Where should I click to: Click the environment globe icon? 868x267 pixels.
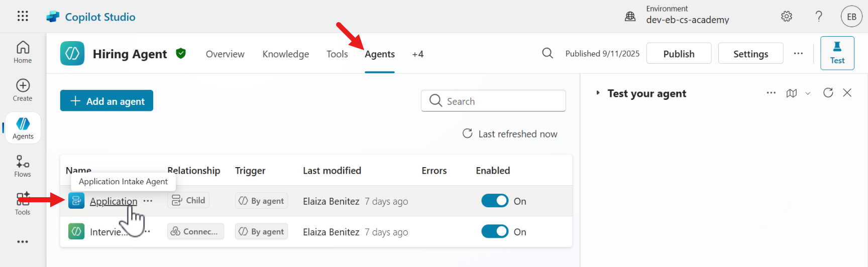tap(630, 16)
